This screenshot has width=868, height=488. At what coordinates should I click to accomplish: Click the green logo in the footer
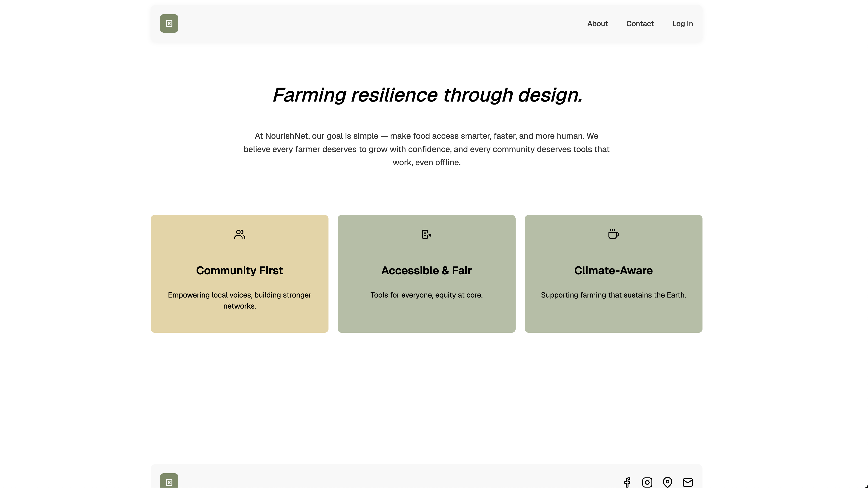(169, 482)
